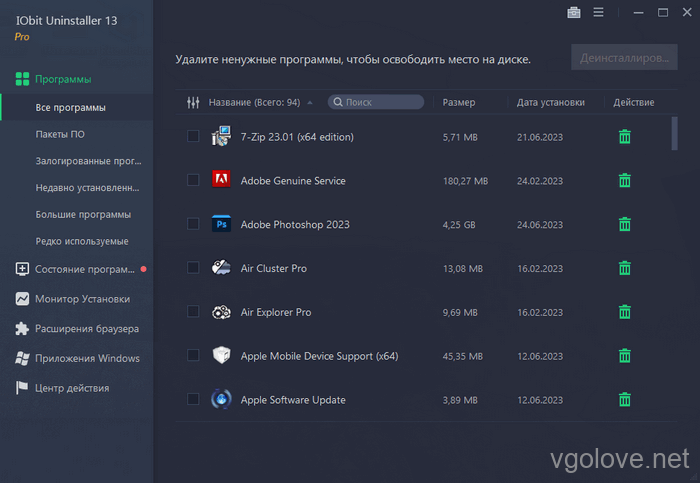700x483 pixels.
Task: Click the filter sliders icon beside Название
Action: [x=193, y=103]
